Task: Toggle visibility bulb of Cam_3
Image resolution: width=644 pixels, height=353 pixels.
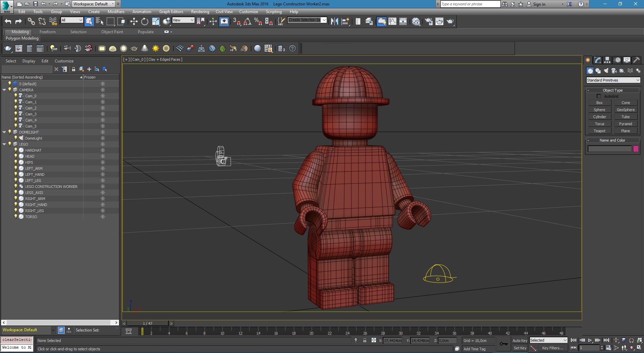Action: pos(15,114)
